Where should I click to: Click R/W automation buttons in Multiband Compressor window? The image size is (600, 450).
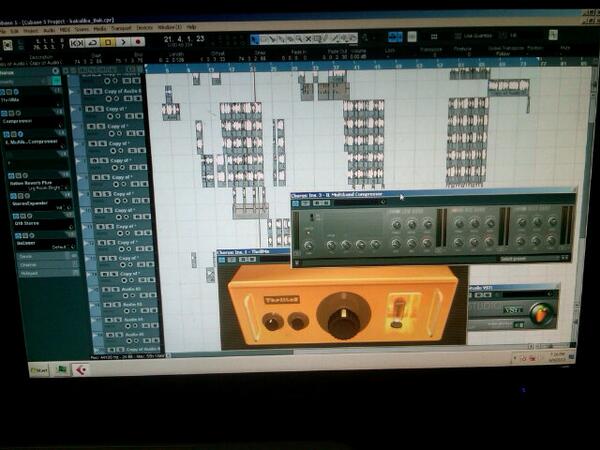tap(321, 203)
